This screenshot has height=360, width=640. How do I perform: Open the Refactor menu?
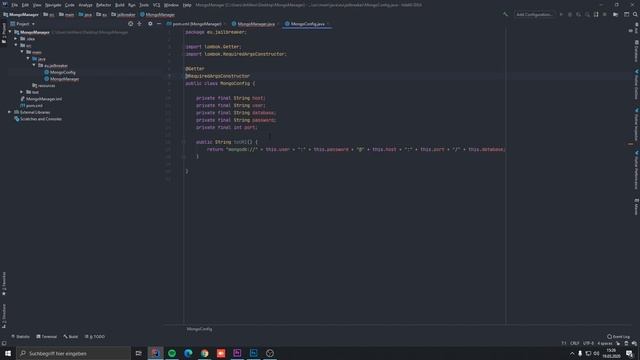(x=104, y=5)
